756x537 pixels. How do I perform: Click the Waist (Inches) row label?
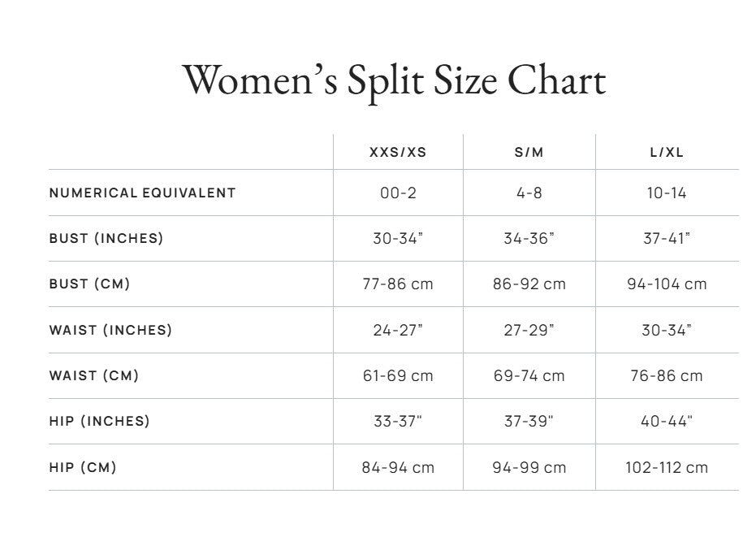click(110, 330)
